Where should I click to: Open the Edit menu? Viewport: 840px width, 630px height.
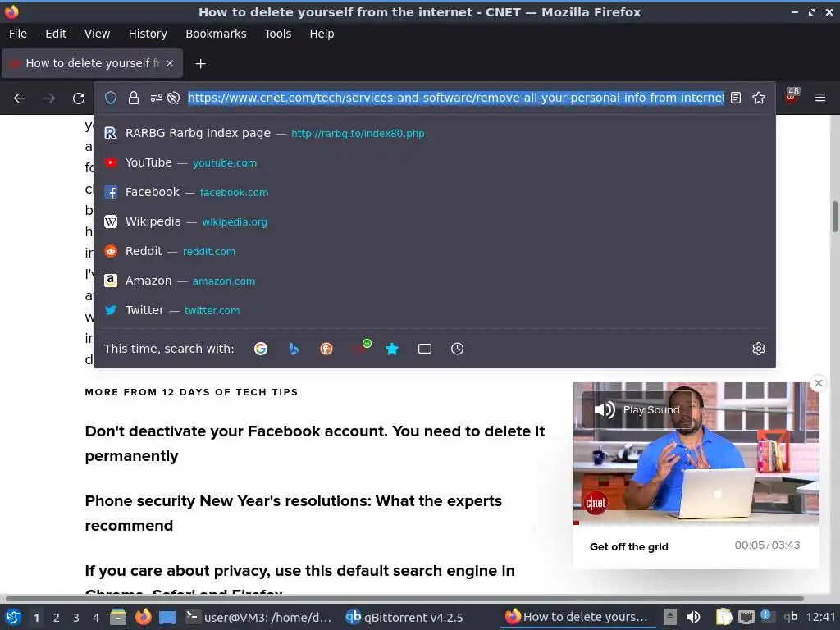(x=56, y=34)
